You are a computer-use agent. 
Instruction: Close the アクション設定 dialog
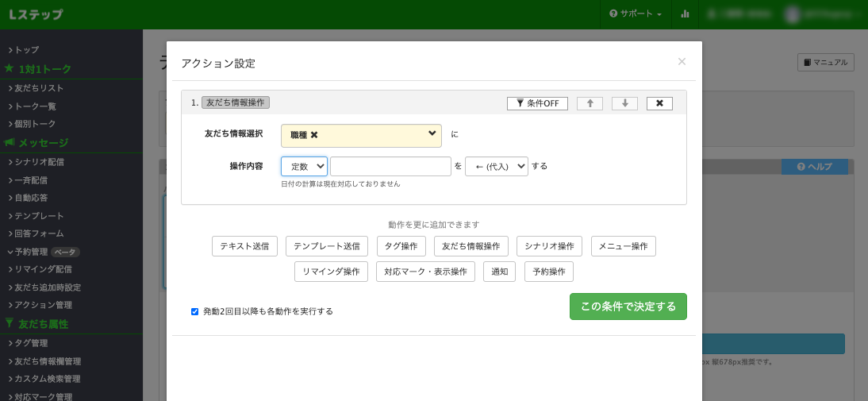[682, 61]
